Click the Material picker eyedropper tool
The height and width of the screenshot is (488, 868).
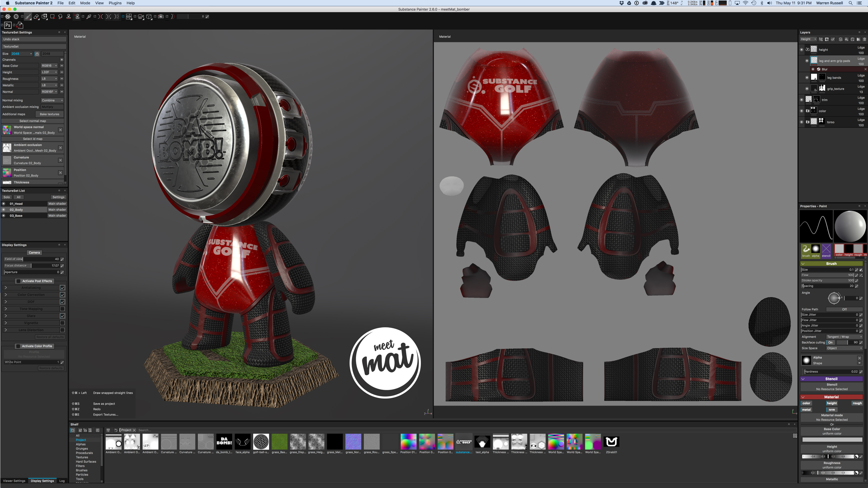(x=89, y=17)
